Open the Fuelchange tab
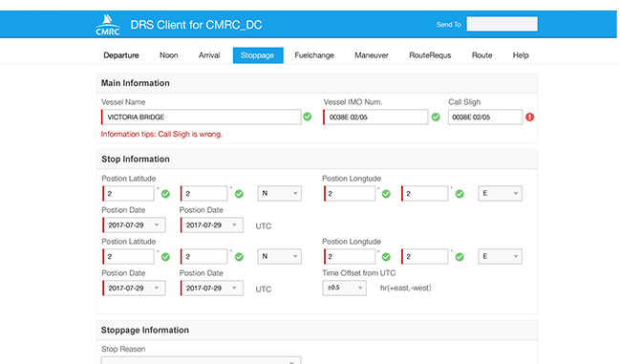The width and height of the screenshot is (620, 364). [314, 55]
